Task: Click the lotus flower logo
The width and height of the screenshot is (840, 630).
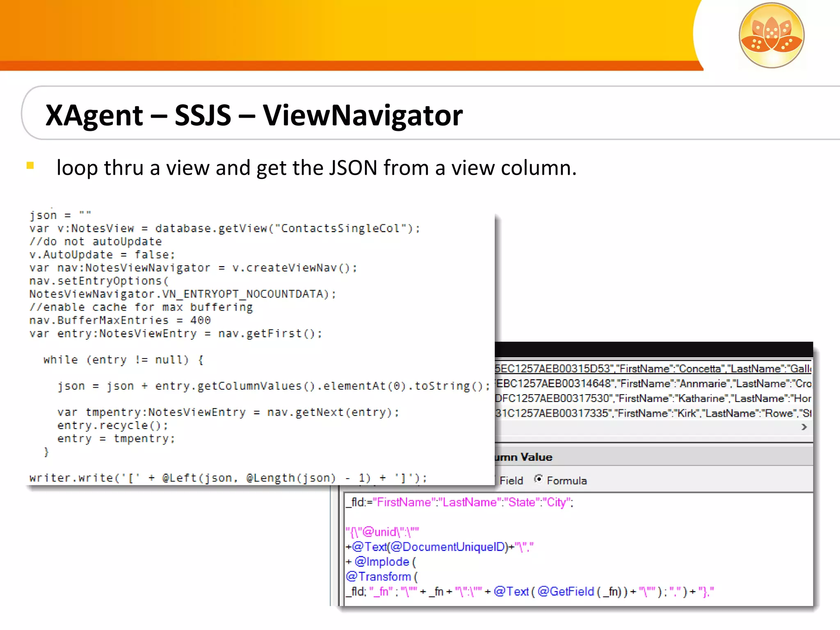Action: (772, 35)
